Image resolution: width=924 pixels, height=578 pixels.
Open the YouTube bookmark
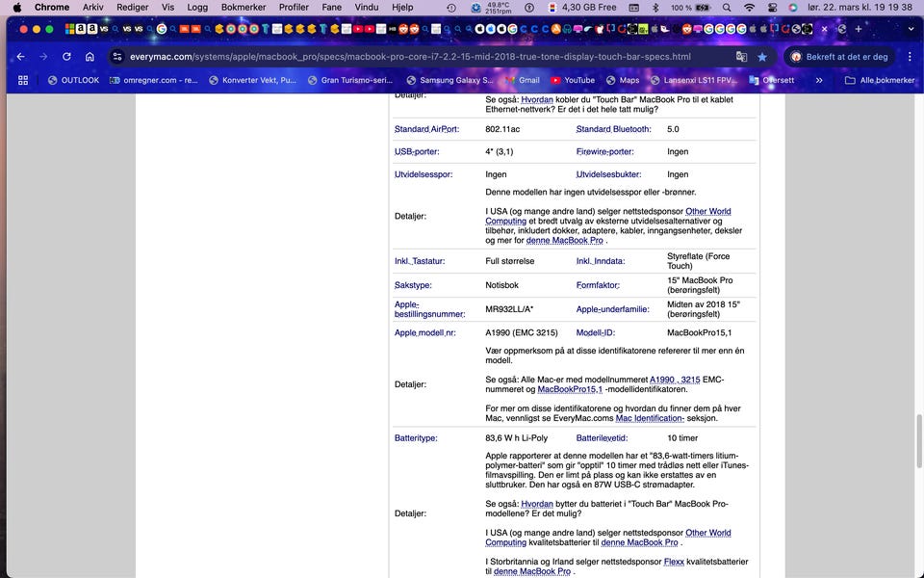coord(573,80)
